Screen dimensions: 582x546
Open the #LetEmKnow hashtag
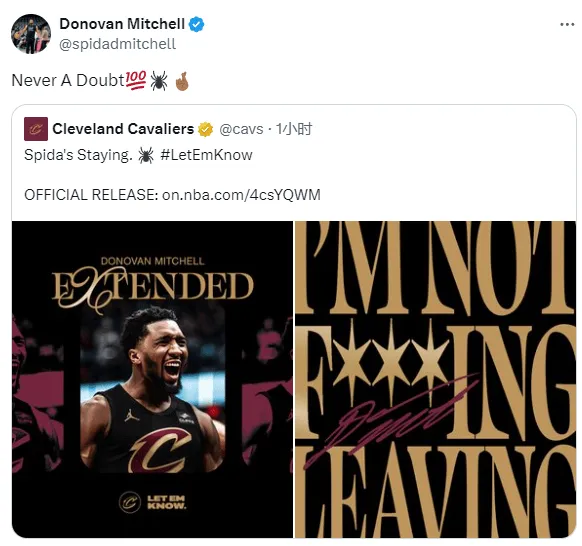point(206,155)
